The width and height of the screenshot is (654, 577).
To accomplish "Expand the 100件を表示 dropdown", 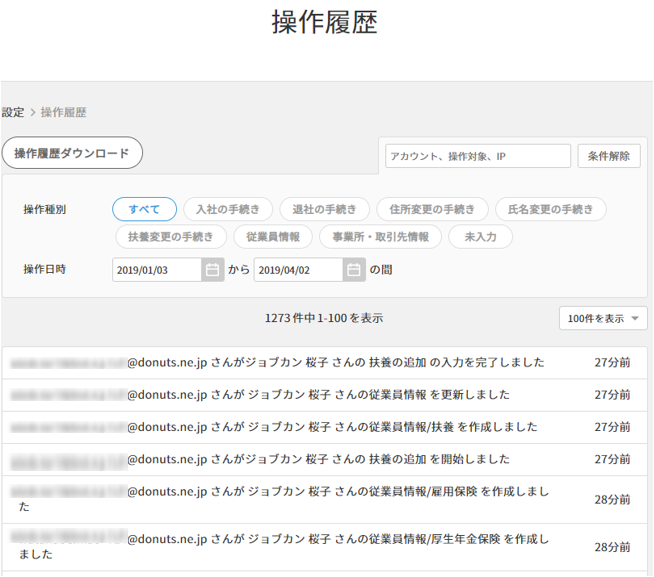I will tap(603, 318).
